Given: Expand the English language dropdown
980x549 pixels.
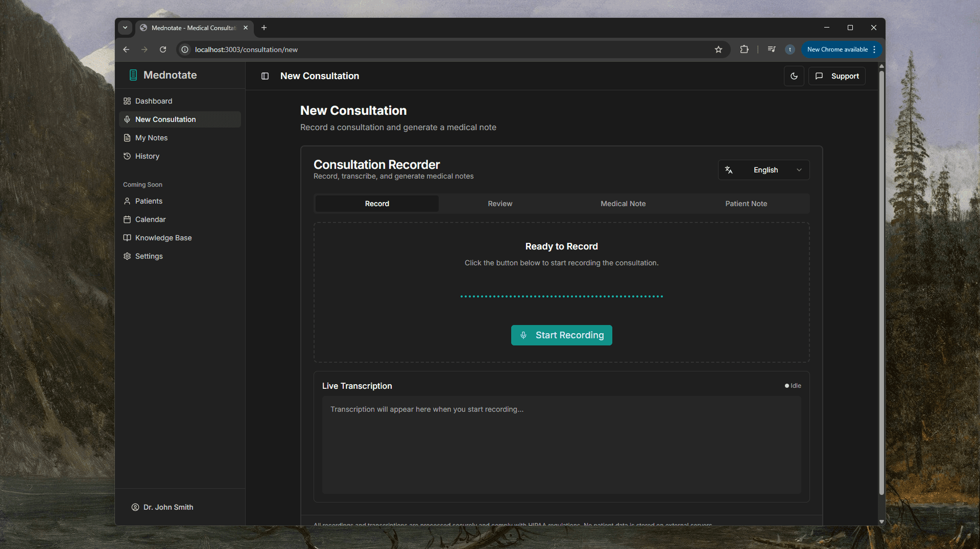Looking at the screenshot, I should (x=763, y=170).
